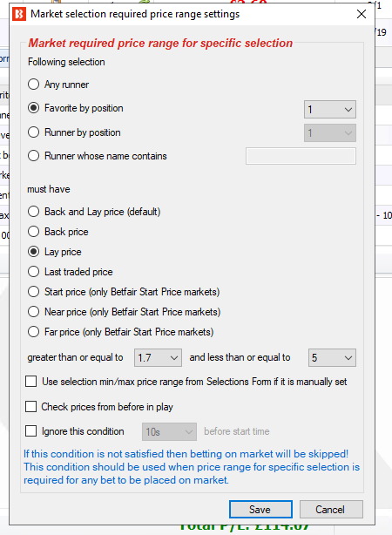Select Start price Betfair SP option
This screenshot has width=392, height=535.
click(33, 292)
